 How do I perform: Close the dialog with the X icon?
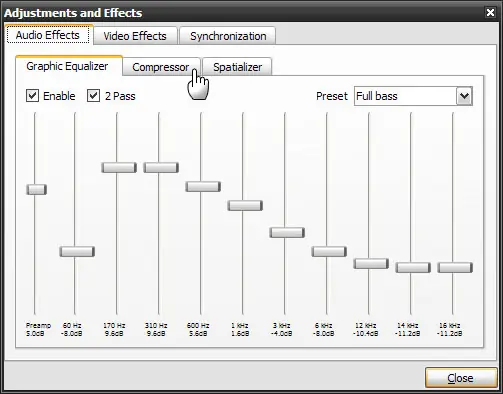pyautogui.click(x=490, y=13)
